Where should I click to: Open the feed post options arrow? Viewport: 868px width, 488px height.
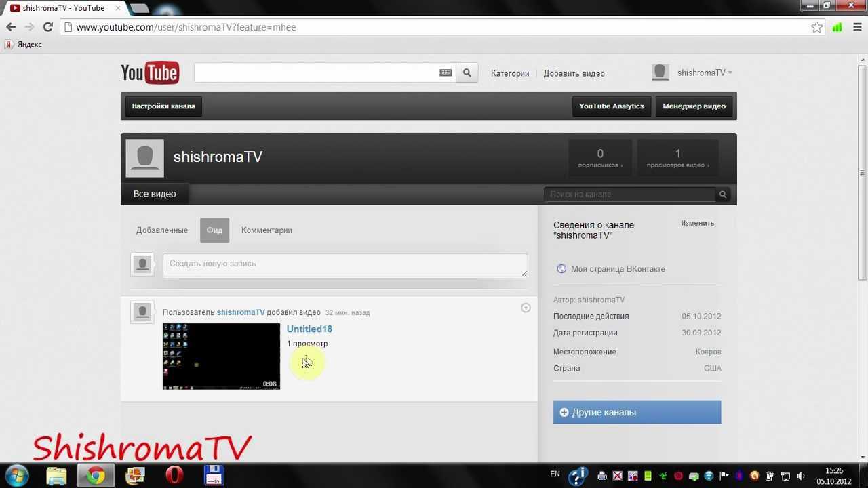pos(526,308)
